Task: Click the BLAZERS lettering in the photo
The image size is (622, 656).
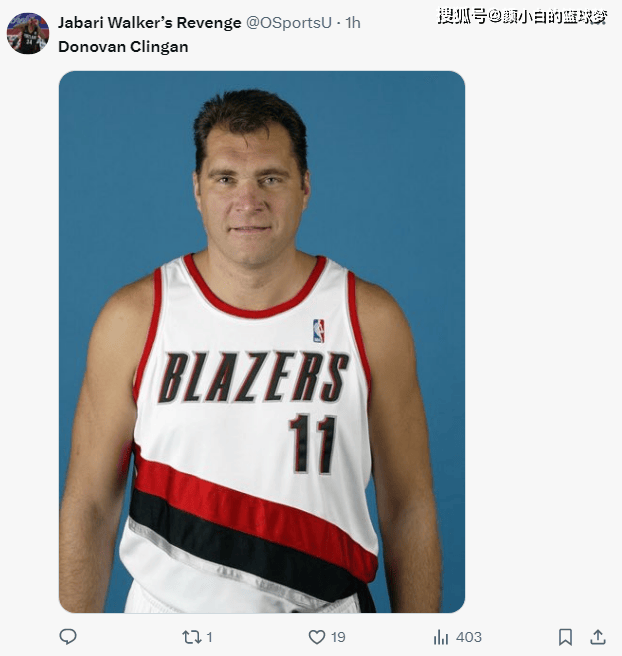Action: coord(253,377)
